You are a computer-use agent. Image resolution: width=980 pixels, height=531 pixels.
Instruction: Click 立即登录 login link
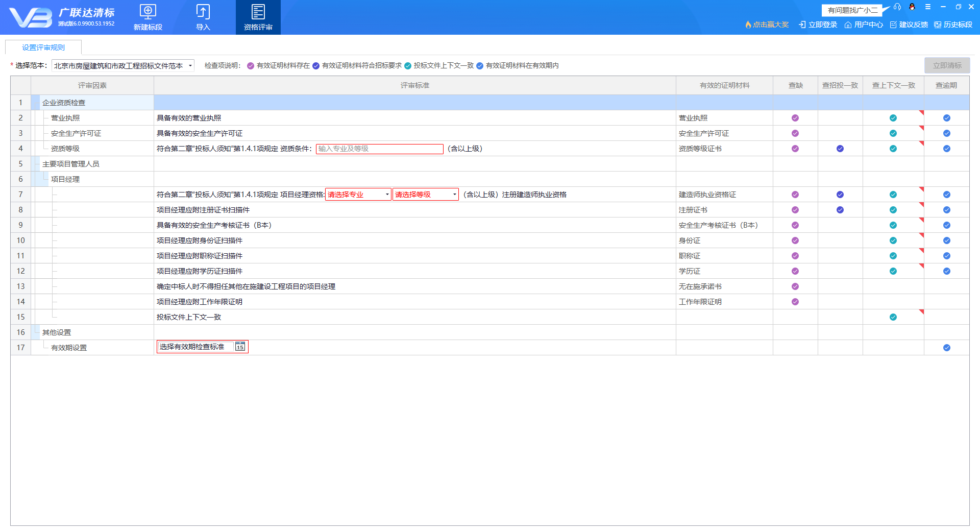[818, 25]
